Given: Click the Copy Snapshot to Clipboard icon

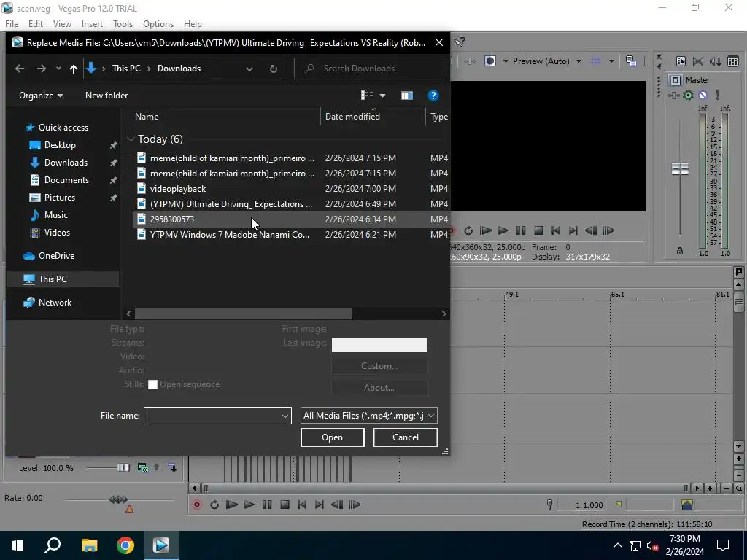Looking at the screenshot, I should (631, 61).
